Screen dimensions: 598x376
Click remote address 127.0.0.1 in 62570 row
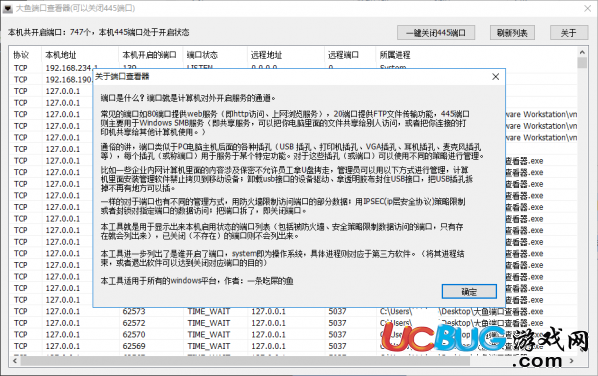268,334
